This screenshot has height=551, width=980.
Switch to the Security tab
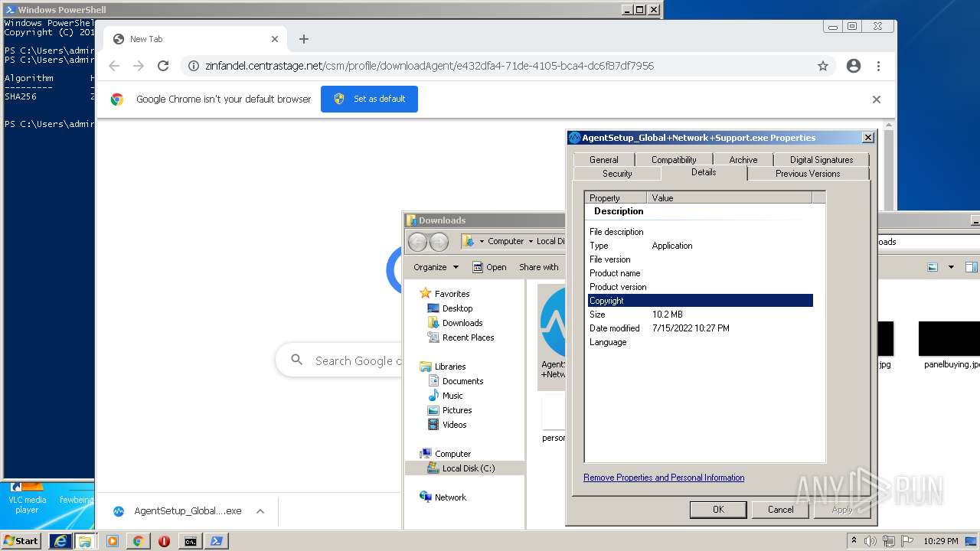pyautogui.click(x=617, y=174)
